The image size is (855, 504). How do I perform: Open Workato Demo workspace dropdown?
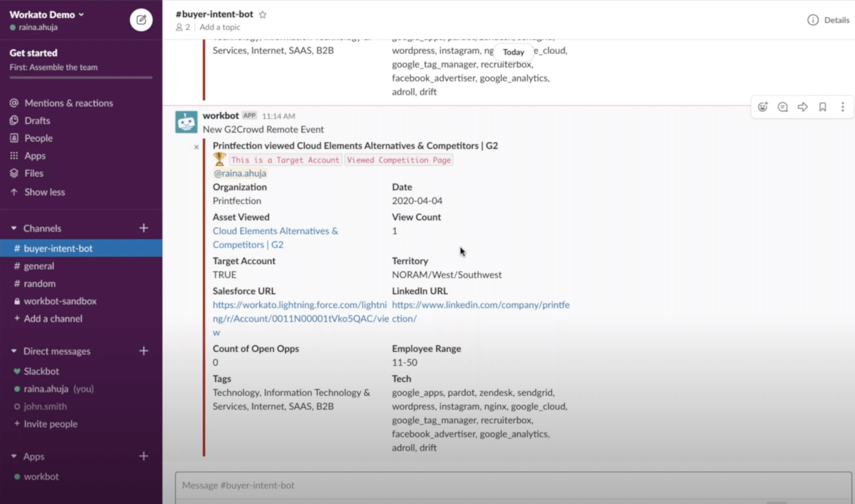[47, 15]
